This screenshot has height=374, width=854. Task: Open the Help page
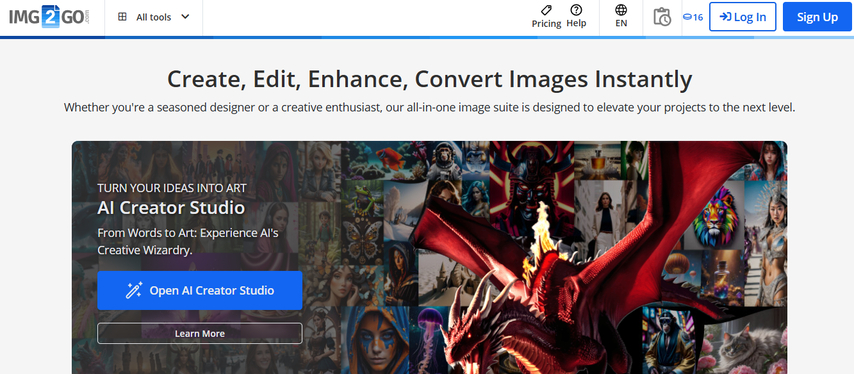(x=576, y=17)
